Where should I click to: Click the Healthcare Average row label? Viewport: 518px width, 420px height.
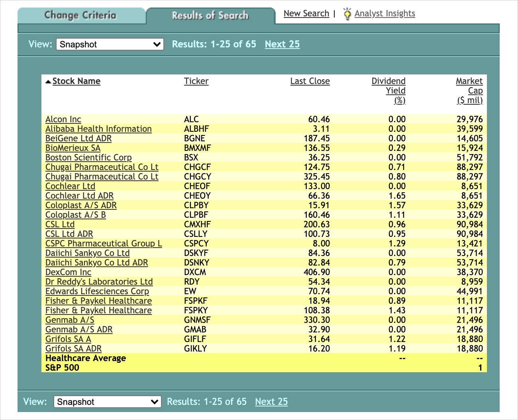86,358
